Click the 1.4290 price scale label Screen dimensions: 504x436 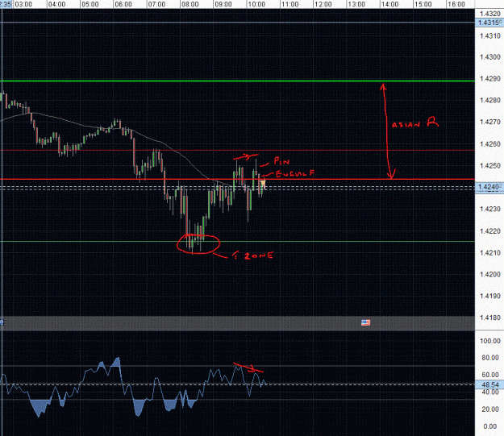tap(490, 78)
